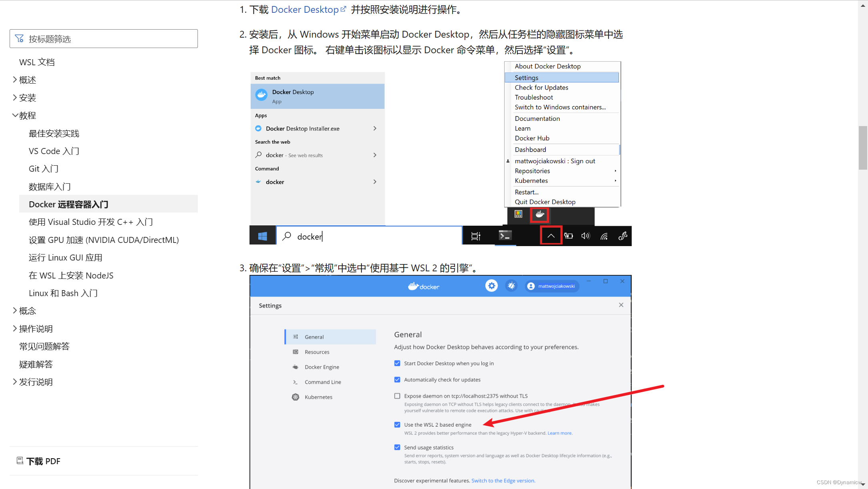Select Quit Docker Desktop menu option
The width and height of the screenshot is (868, 489).
(545, 202)
